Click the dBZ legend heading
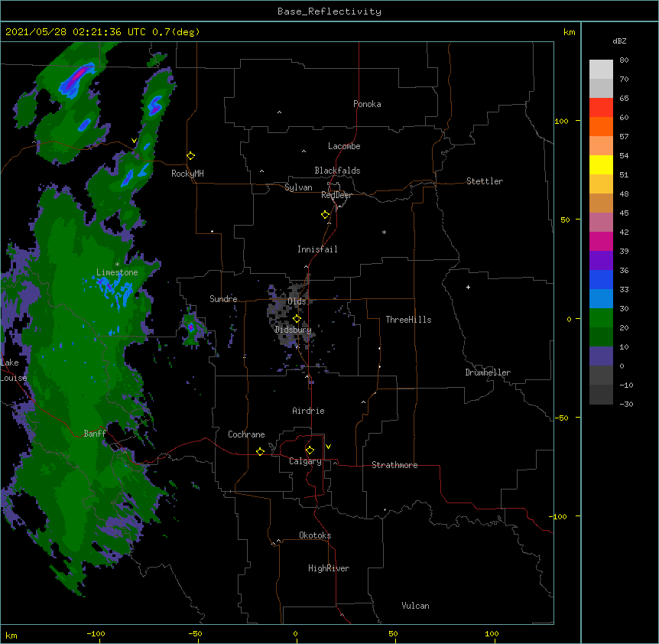659x644 pixels. coord(619,41)
